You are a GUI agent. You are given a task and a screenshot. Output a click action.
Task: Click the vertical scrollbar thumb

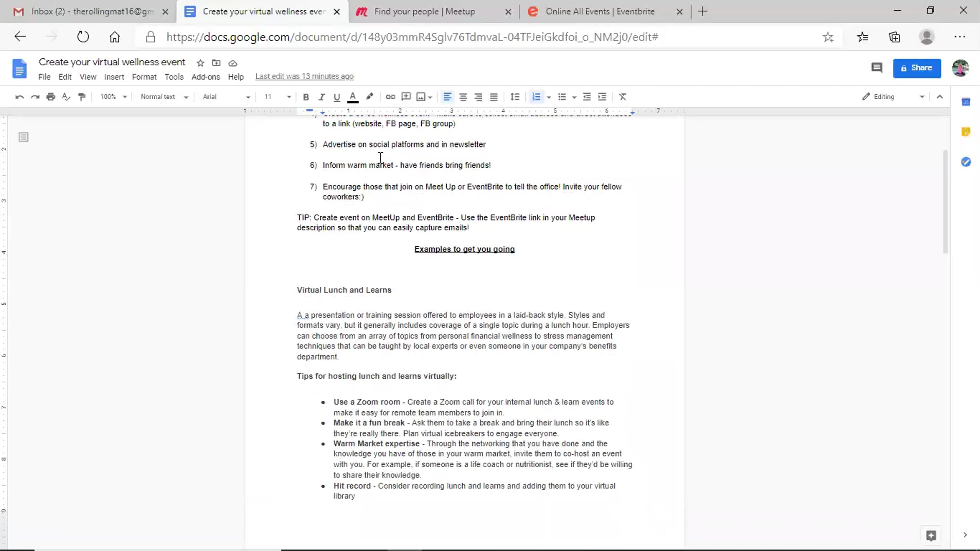coord(945,202)
